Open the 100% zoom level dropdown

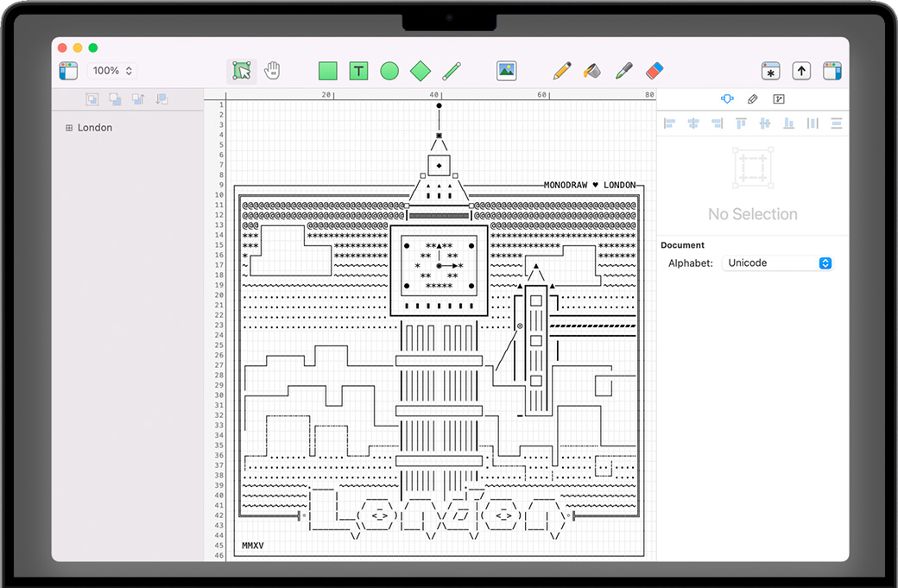112,71
